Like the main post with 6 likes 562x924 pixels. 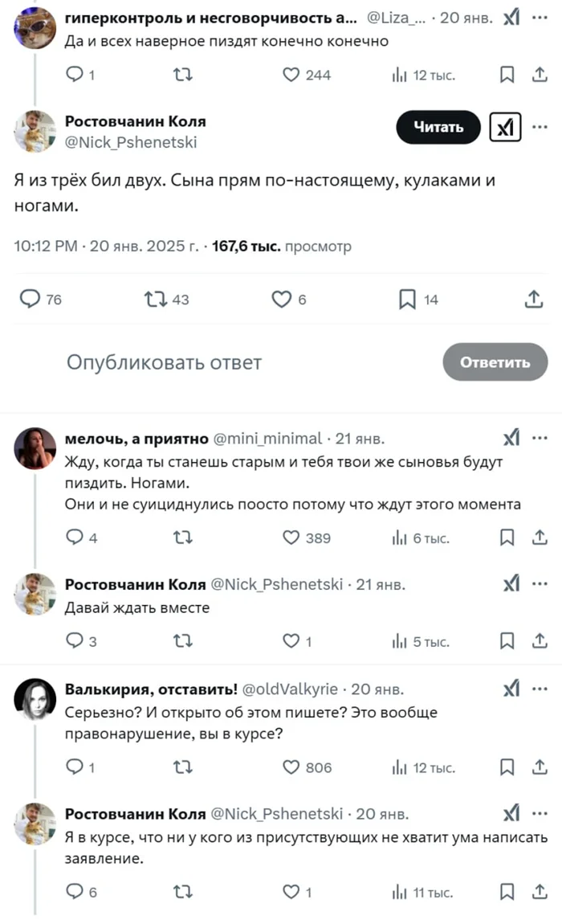[x=281, y=300]
